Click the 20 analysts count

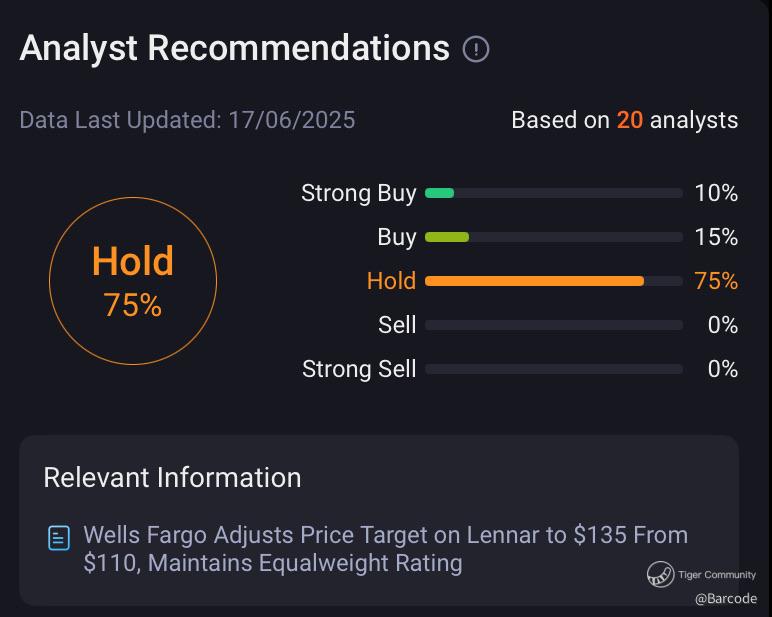[629, 121]
